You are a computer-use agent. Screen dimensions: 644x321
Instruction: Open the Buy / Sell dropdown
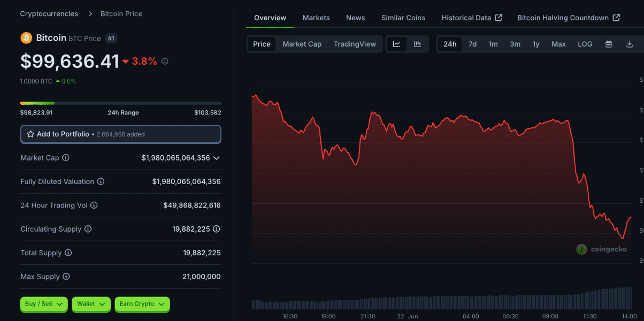[x=44, y=304]
